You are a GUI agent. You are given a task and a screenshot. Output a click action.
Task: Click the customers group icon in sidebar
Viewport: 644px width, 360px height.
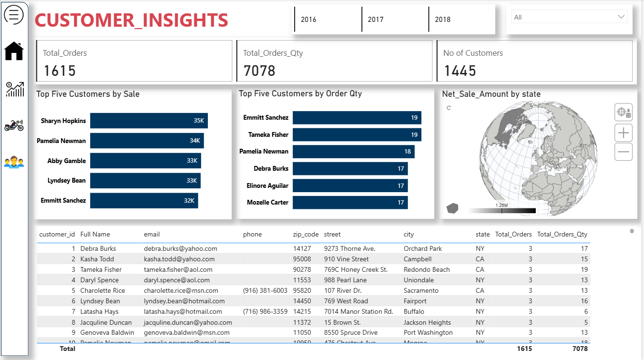click(14, 162)
